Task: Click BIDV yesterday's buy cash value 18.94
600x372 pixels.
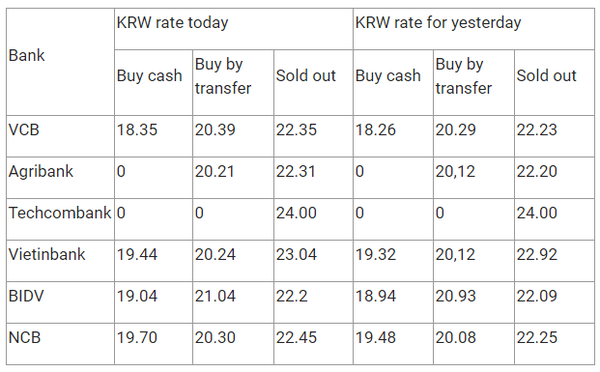Action: point(376,296)
